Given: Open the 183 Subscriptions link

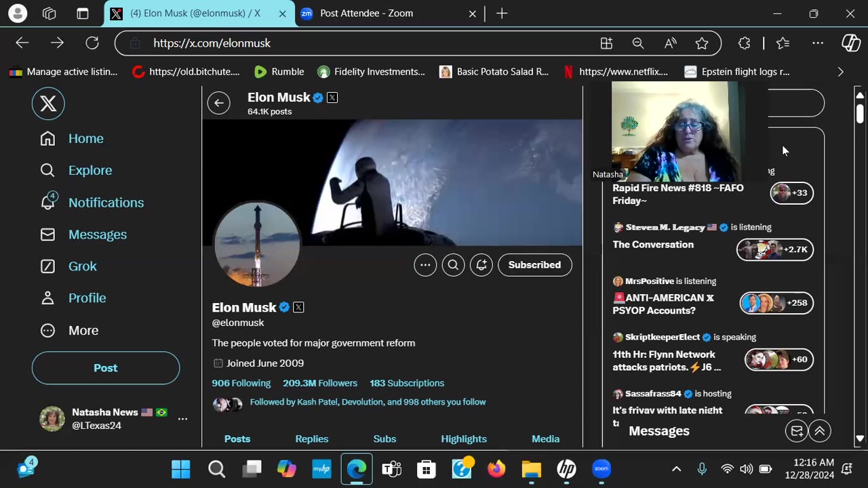Looking at the screenshot, I should pyautogui.click(x=407, y=383).
